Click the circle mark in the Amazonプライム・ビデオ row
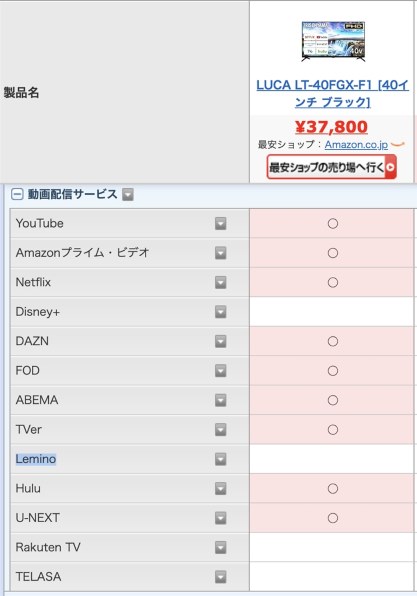 point(333,253)
